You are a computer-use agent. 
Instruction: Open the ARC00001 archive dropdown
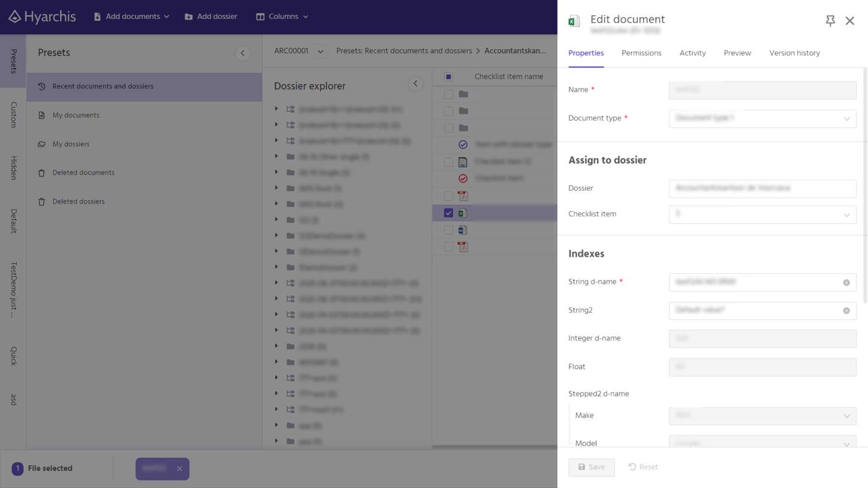320,51
